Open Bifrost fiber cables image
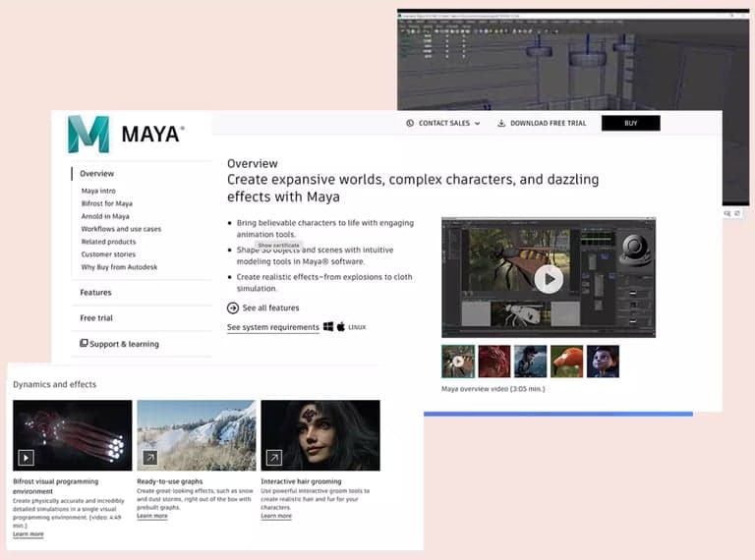 click(x=72, y=435)
